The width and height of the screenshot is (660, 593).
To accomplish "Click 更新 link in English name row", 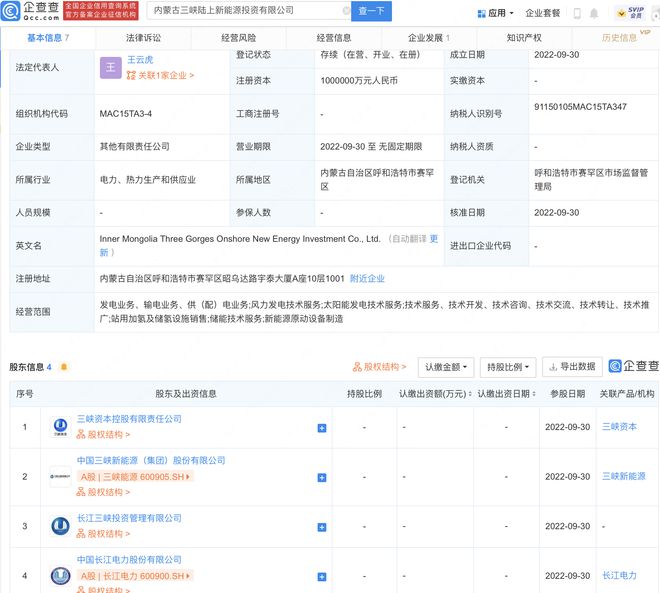I will coord(434,239).
